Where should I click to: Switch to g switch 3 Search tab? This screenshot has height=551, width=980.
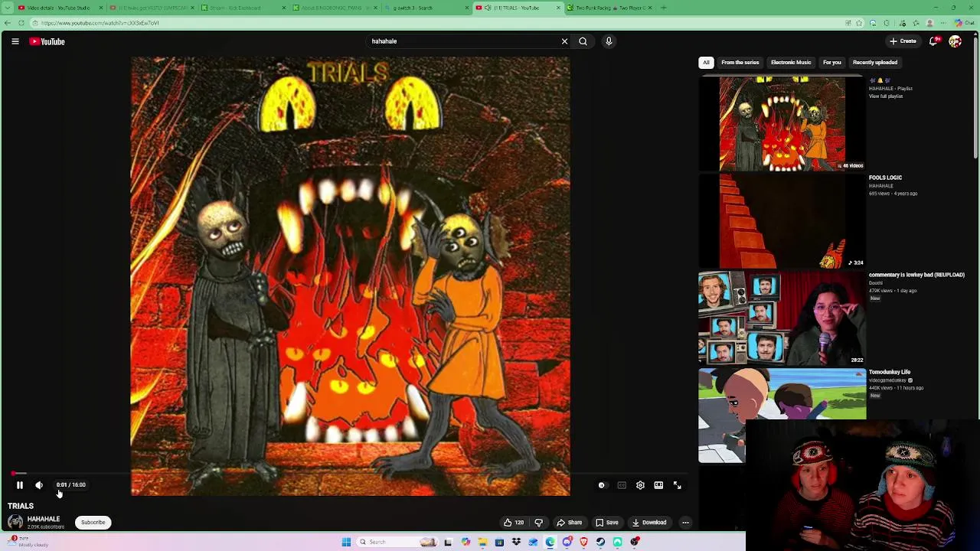[423, 8]
